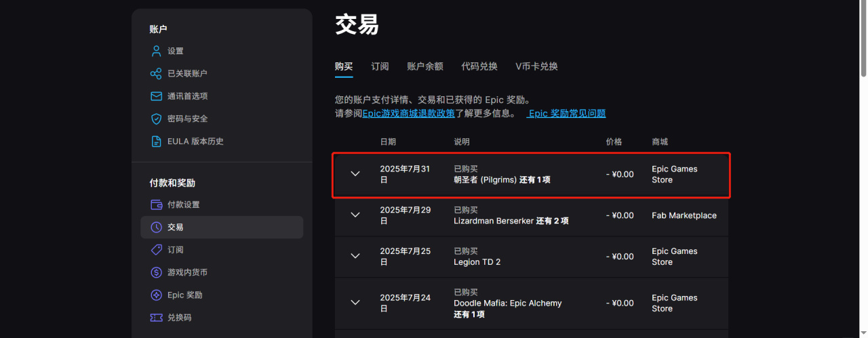Open 付款设置 in the sidebar
The image size is (868, 338).
pyautogui.click(x=184, y=205)
